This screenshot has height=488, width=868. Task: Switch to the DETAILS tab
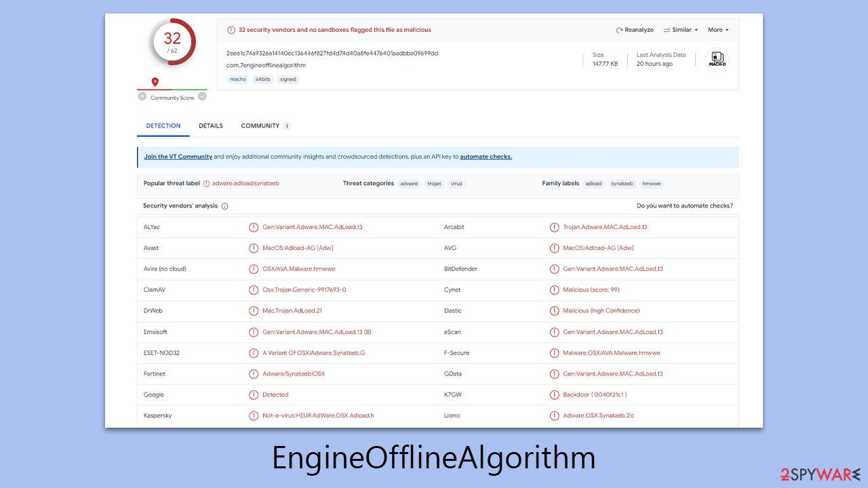tap(210, 125)
